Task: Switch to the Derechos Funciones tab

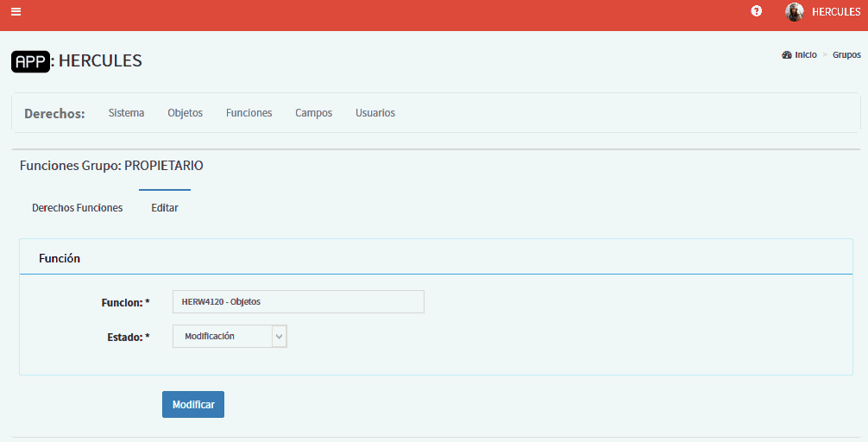Action: (x=78, y=208)
